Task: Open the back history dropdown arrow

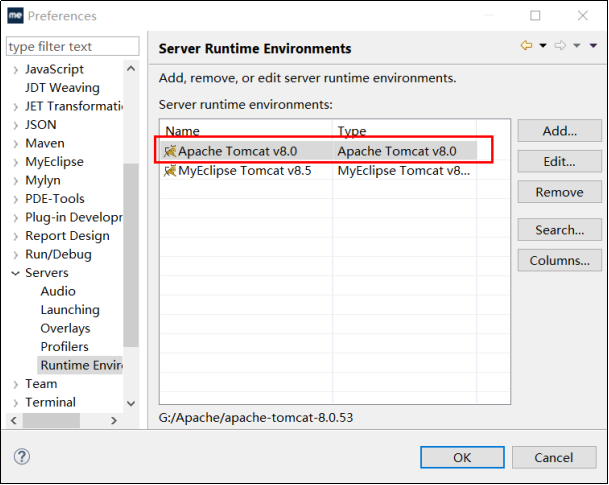Action: coord(543,46)
